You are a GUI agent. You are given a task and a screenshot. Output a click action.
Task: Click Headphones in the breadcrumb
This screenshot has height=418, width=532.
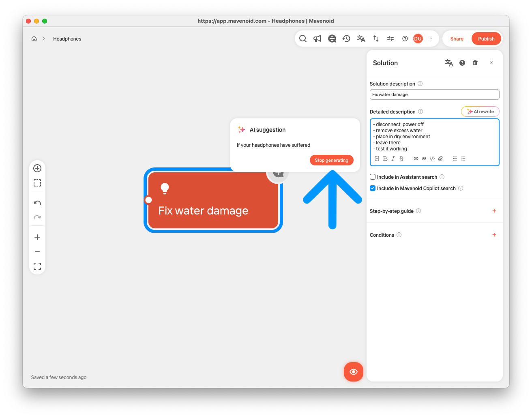pos(67,39)
